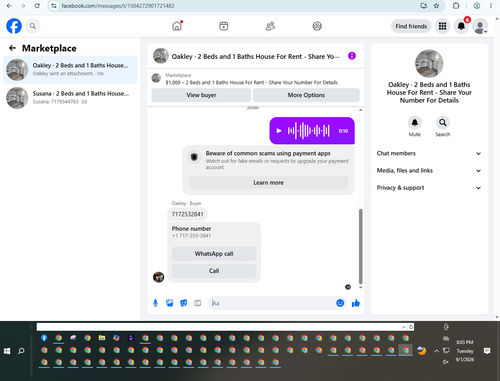Image resolution: width=500 pixels, height=381 pixels.
Task: Click the install app icon in address bar
Action: coord(424,6)
